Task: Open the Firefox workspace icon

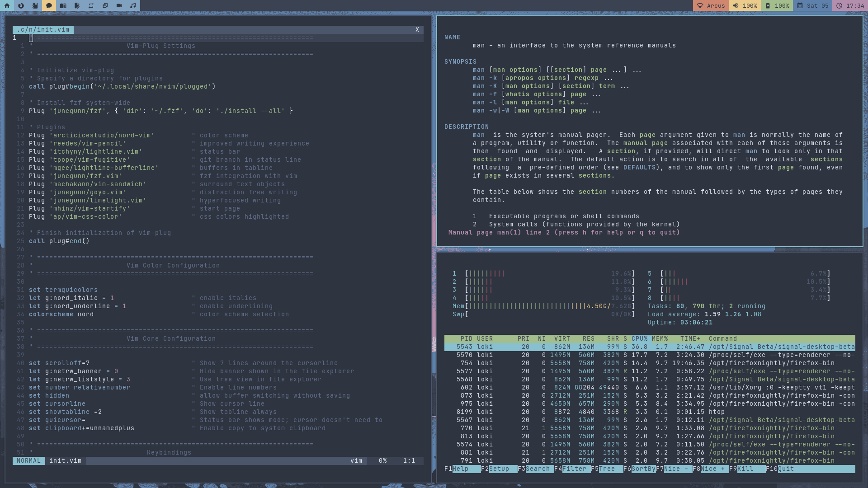Action: (21, 5)
